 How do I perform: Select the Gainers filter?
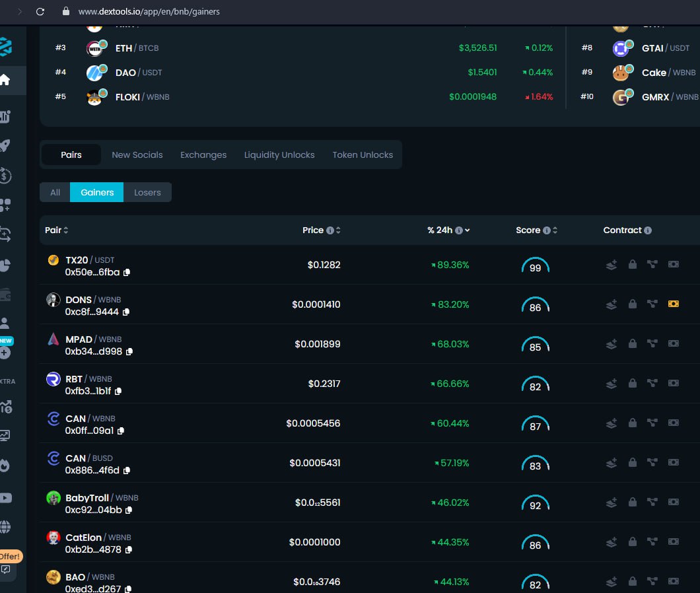pyautogui.click(x=97, y=192)
